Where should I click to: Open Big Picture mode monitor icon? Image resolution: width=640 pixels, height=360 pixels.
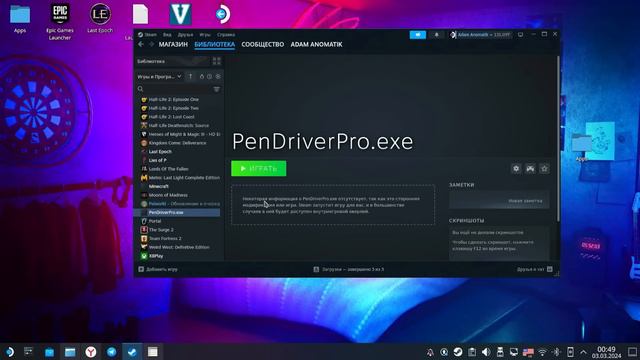point(520,35)
